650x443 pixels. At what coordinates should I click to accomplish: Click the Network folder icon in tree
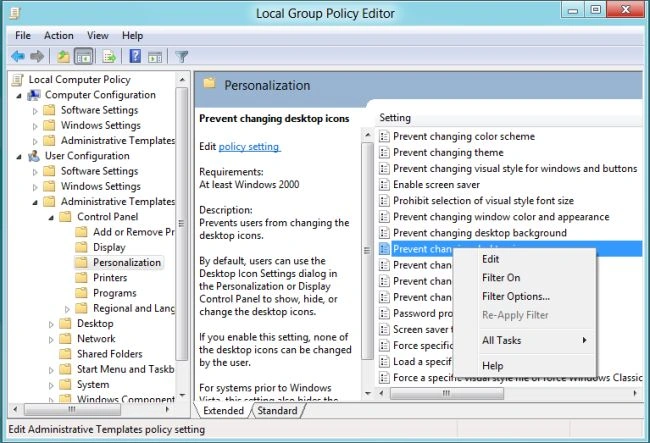click(65, 339)
